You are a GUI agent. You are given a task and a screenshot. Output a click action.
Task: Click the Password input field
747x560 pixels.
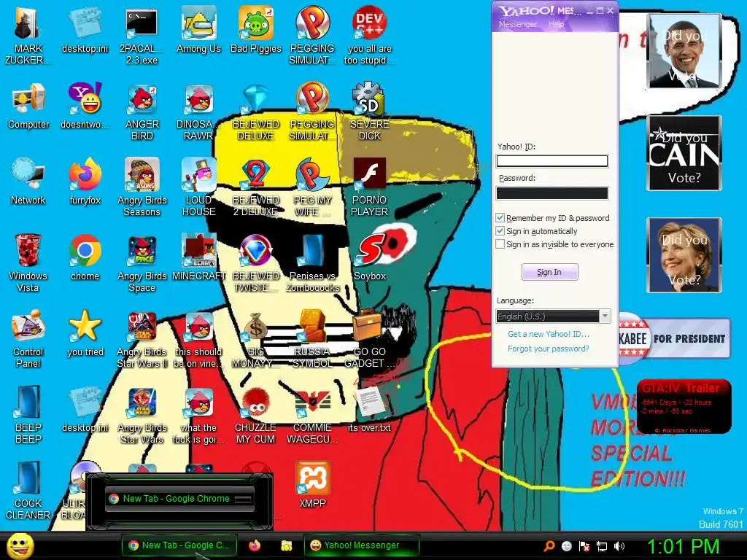(x=552, y=192)
